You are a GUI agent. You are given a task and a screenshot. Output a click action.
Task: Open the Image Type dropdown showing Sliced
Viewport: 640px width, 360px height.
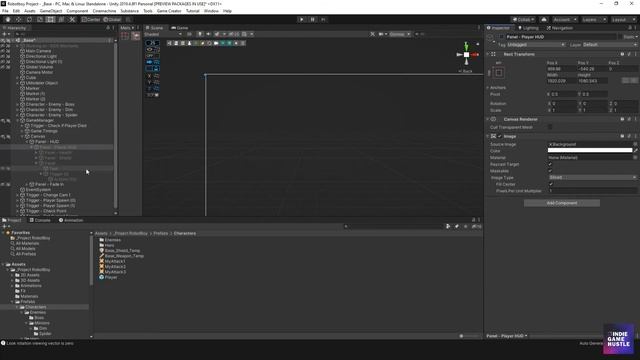pos(592,178)
